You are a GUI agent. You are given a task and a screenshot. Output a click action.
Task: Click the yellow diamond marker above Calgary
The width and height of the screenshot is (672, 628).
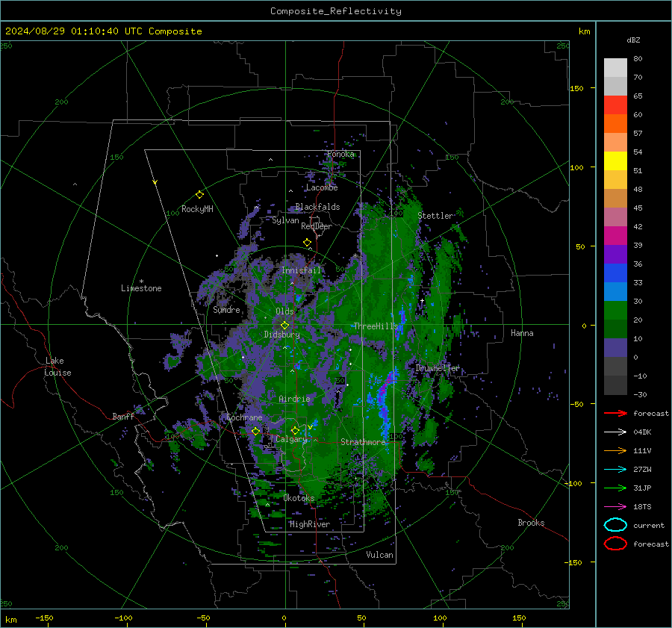point(295,430)
